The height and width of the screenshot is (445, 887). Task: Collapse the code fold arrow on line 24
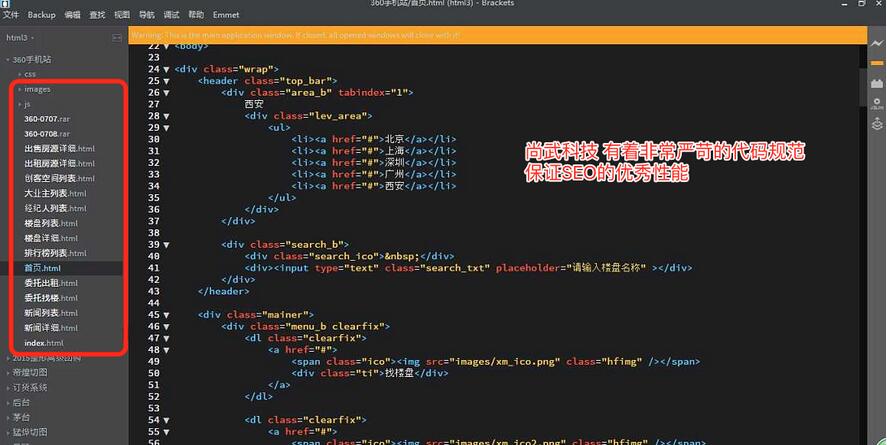click(167, 69)
